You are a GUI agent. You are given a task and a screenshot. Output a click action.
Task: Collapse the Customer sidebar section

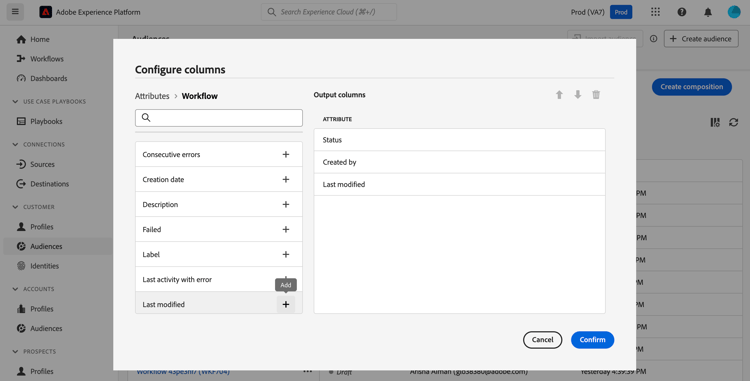(15, 207)
